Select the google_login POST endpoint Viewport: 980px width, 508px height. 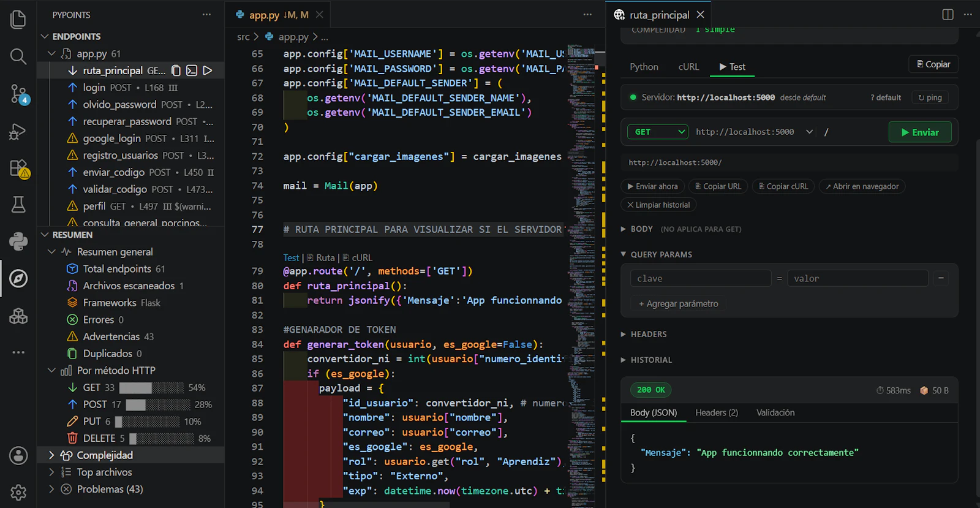(x=131, y=138)
